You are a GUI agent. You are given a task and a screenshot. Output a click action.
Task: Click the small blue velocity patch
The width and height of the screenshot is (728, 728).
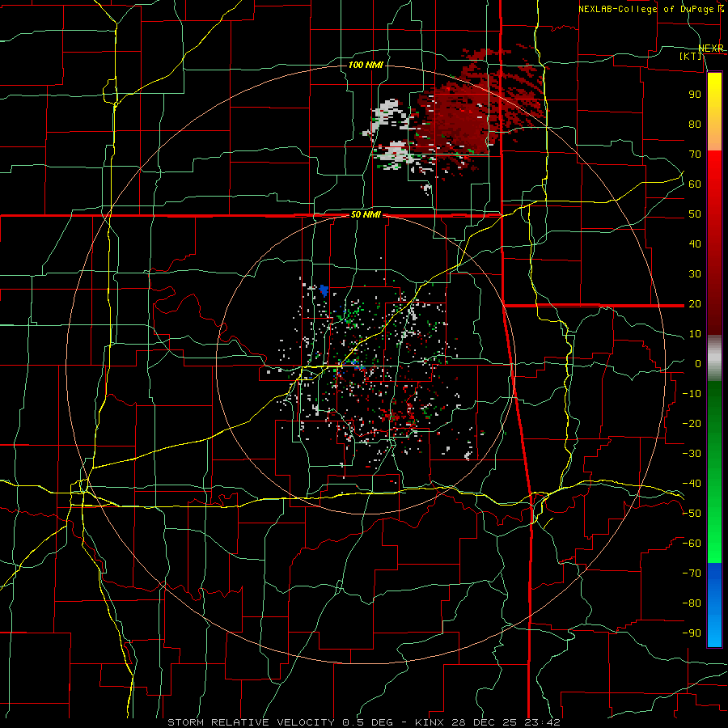point(324,290)
